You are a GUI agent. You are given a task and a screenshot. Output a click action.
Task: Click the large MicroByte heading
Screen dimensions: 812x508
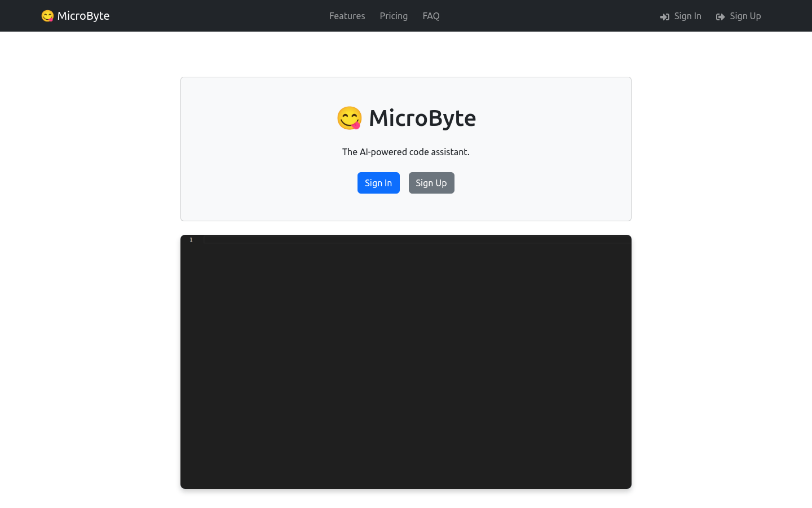422,118
